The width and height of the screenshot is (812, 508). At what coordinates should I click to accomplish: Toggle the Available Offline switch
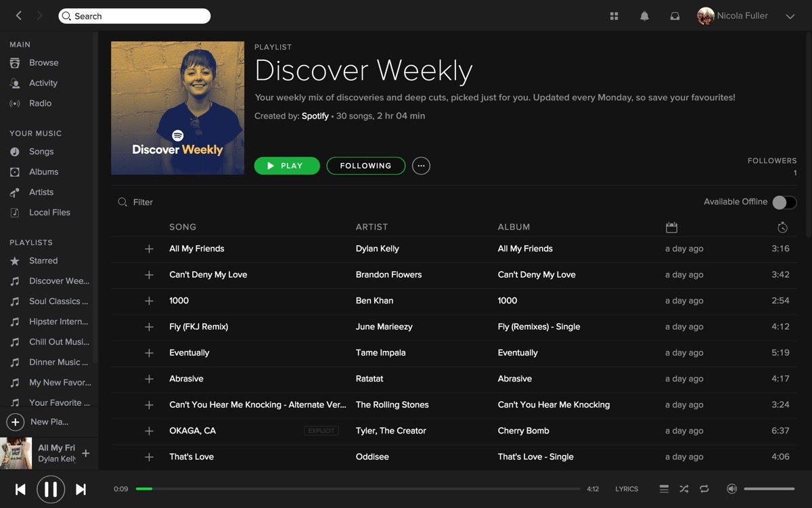pos(784,203)
